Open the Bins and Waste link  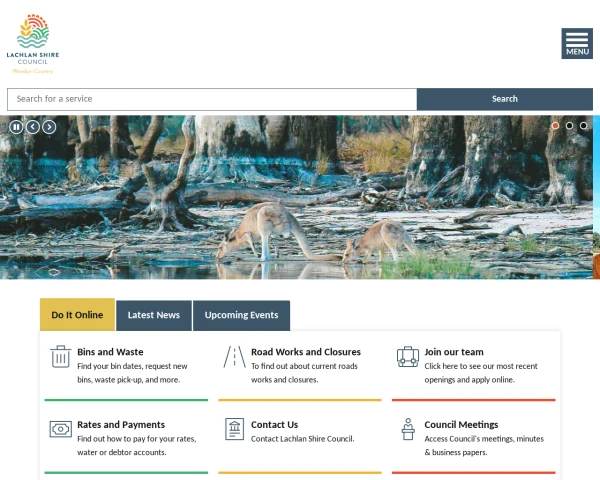[x=110, y=352]
